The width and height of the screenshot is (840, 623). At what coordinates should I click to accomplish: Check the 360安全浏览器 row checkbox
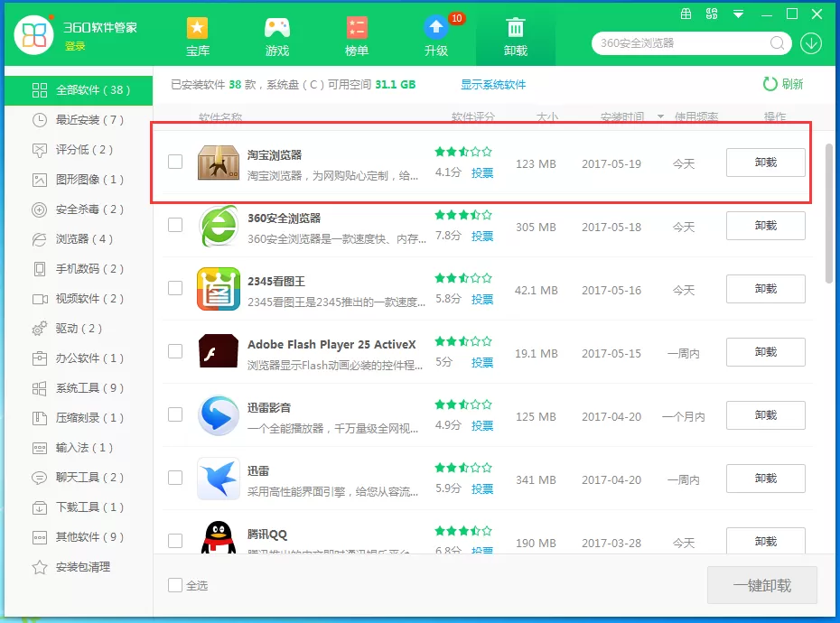click(x=175, y=225)
